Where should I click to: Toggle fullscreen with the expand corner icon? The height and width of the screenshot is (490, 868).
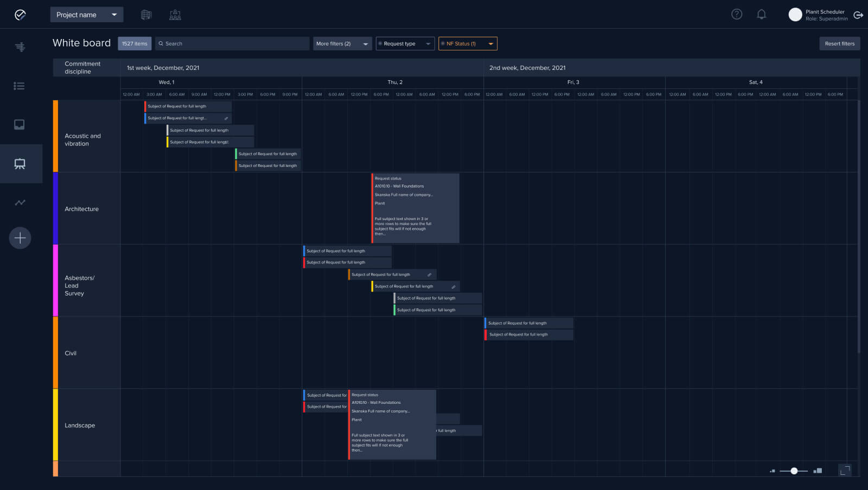click(845, 470)
